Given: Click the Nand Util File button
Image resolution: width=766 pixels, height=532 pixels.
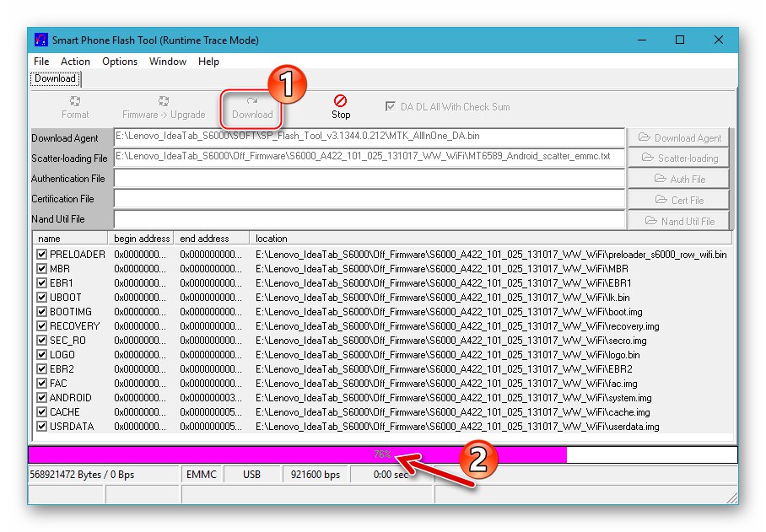Looking at the screenshot, I should pos(679,221).
